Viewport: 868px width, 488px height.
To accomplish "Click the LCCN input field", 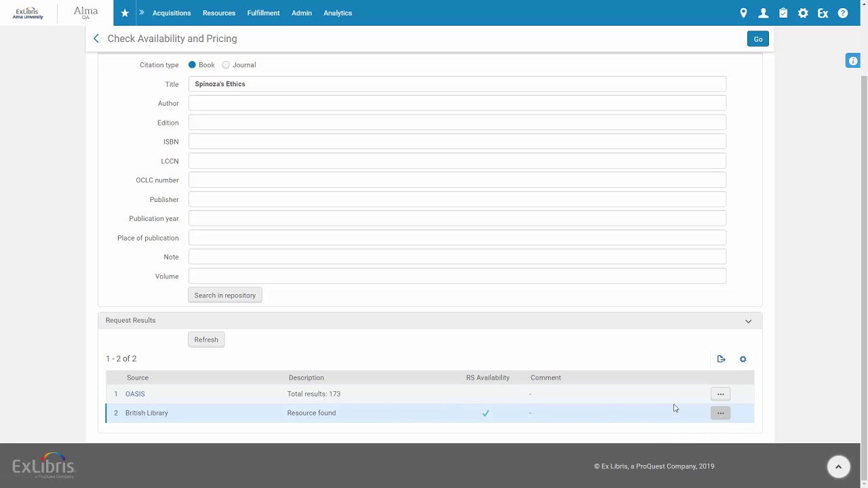I will (x=457, y=161).
